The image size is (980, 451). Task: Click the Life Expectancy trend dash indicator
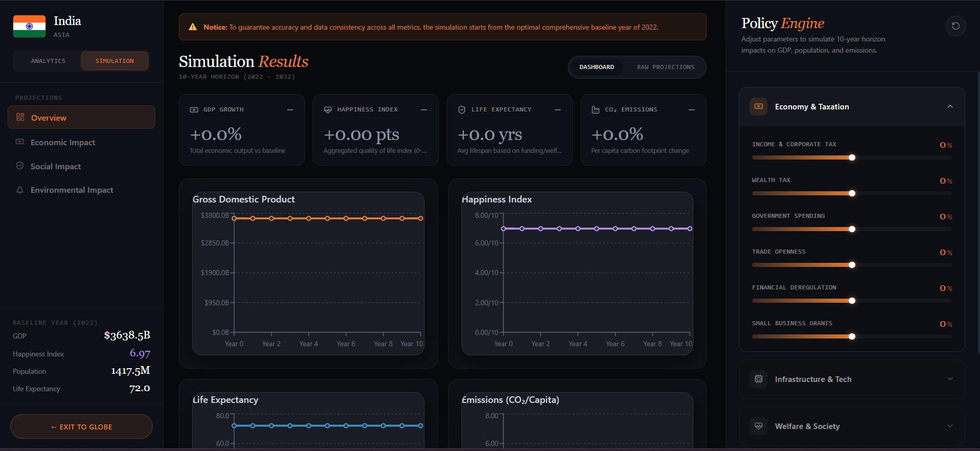pyautogui.click(x=558, y=109)
